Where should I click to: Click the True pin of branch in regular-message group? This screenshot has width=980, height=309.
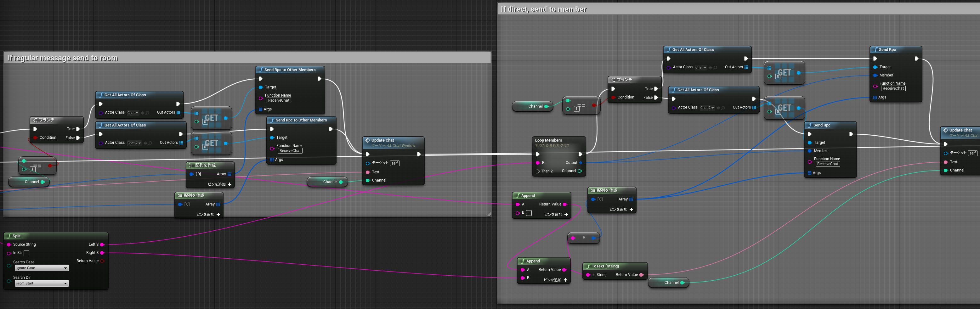78,129
